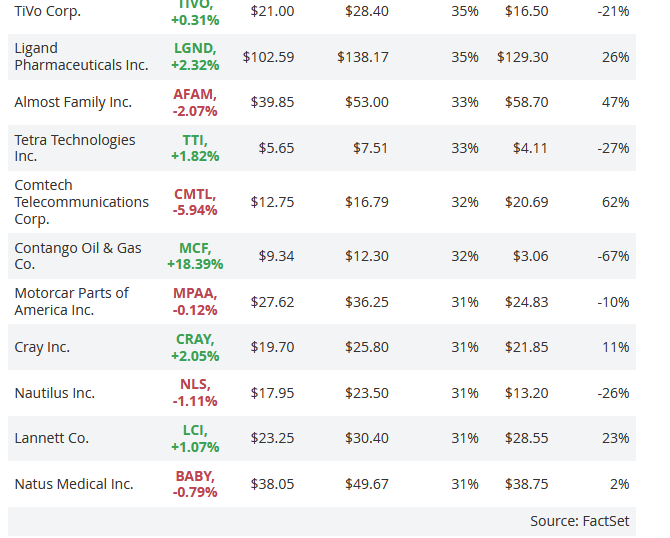Select the LCI ticker link
Viewport: 670px width, 538px height.
click(194, 430)
